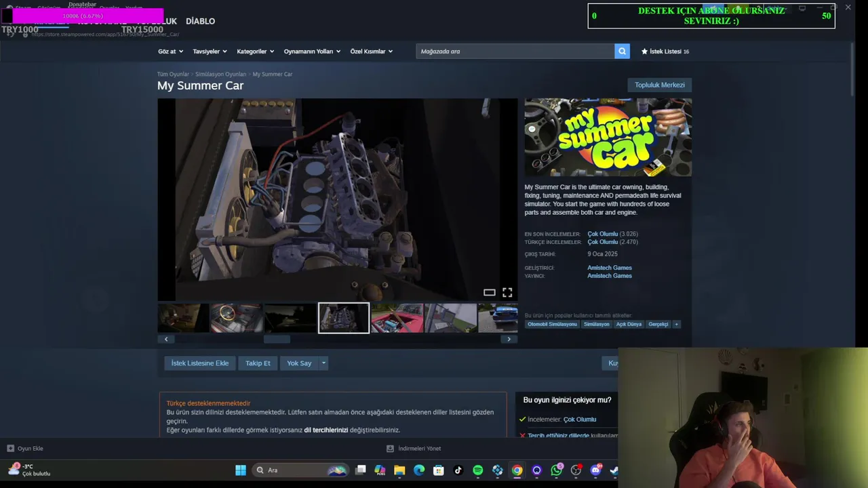The image size is (868, 488).
Task: Select the Simülasyon tag
Action: (596, 324)
